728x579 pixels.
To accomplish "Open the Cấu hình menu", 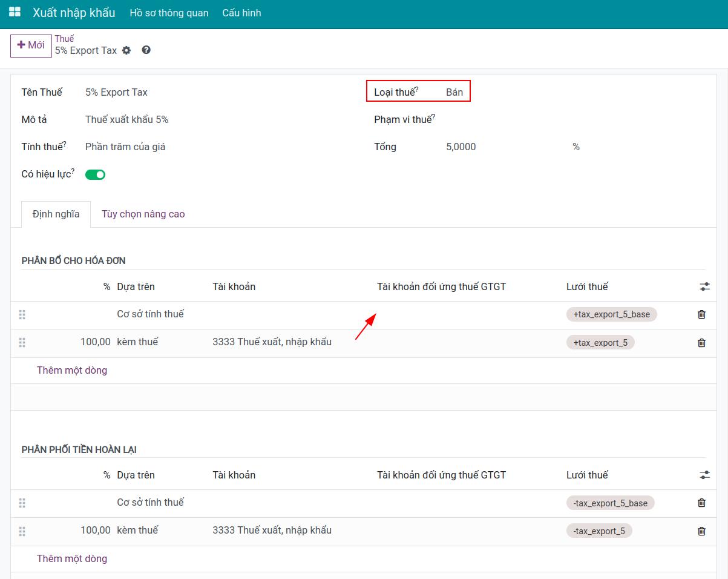I will pos(241,13).
